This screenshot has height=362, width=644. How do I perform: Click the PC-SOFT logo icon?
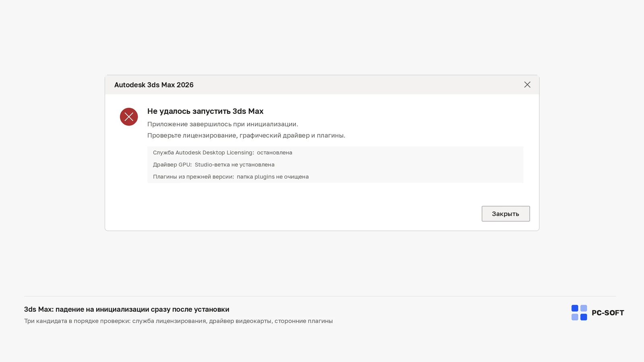(579, 313)
